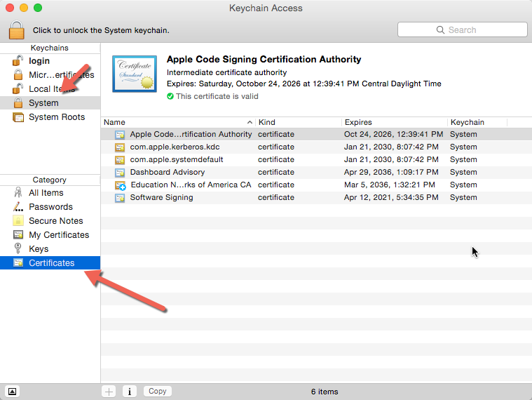Click the Software Signing certificate icon
532x400 pixels.
120,198
